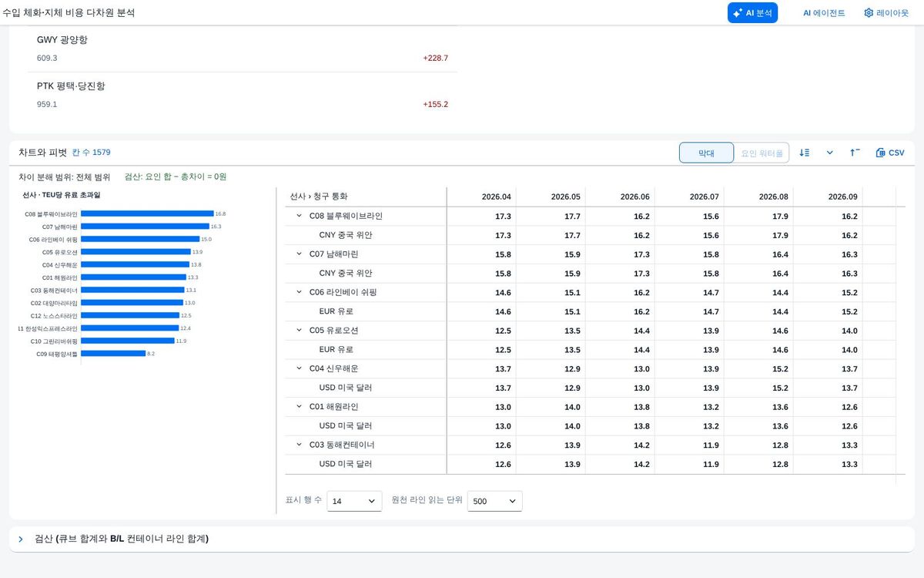
Task: Collapse the C01 해원라인 row
Action: click(x=299, y=406)
